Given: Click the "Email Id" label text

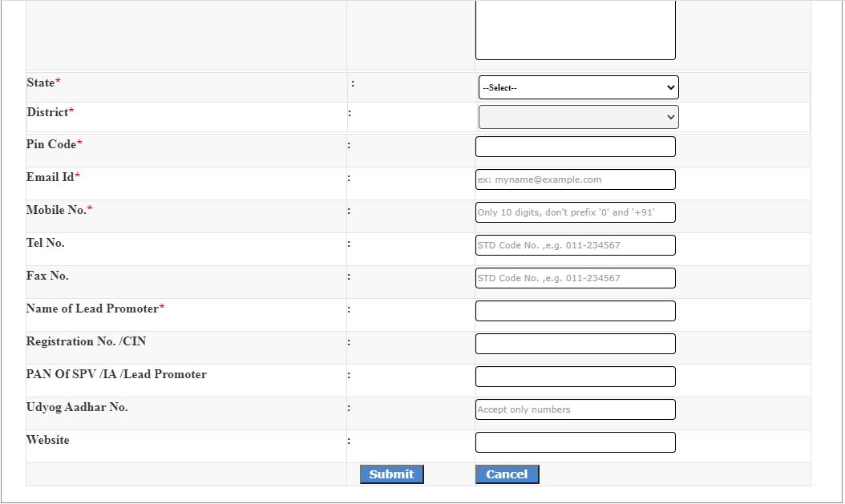Looking at the screenshot, I should click(50, 177).
